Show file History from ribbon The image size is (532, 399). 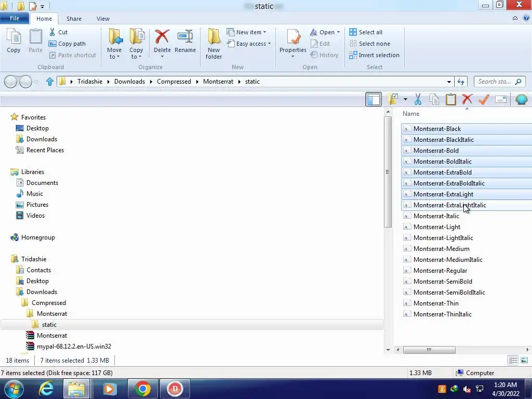point(324,55)
